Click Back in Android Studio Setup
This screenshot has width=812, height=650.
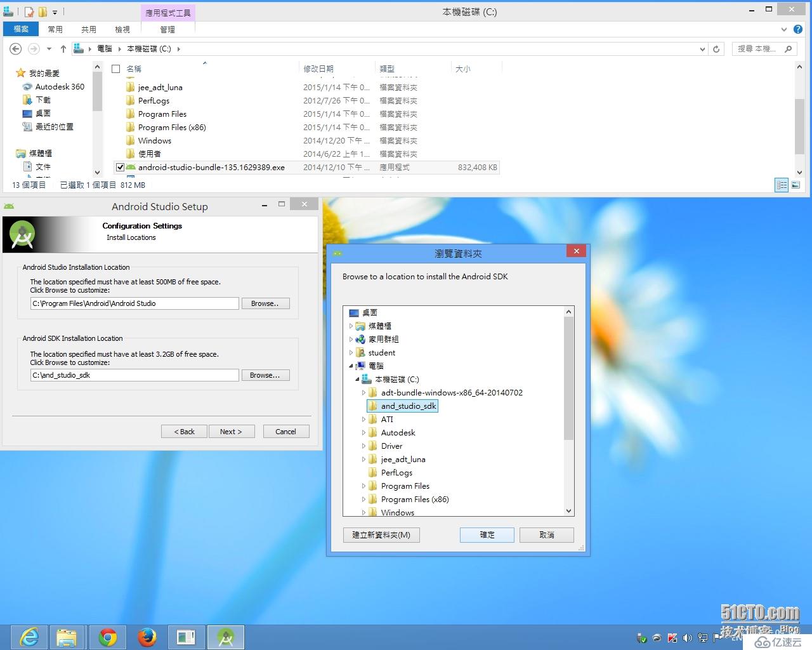pos(185,432)
